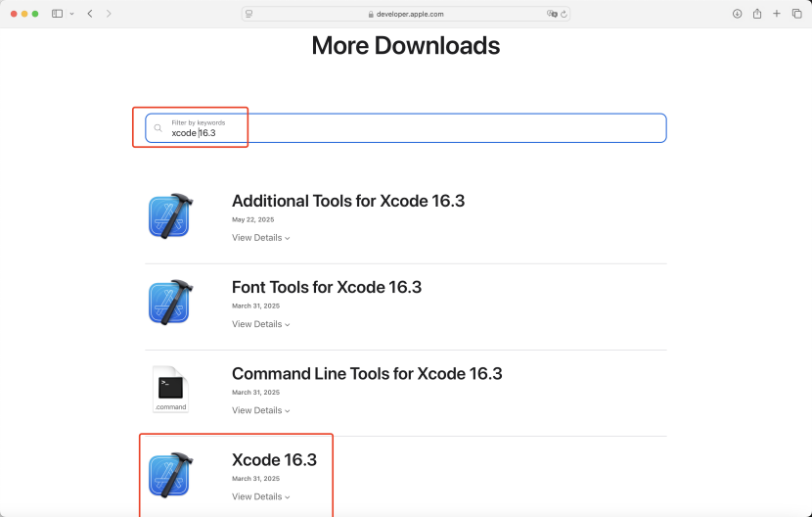Click the Xcode 16.3 hammer icon
The image size is (812, 517).
pyautogui.click(x=170, y=475)
